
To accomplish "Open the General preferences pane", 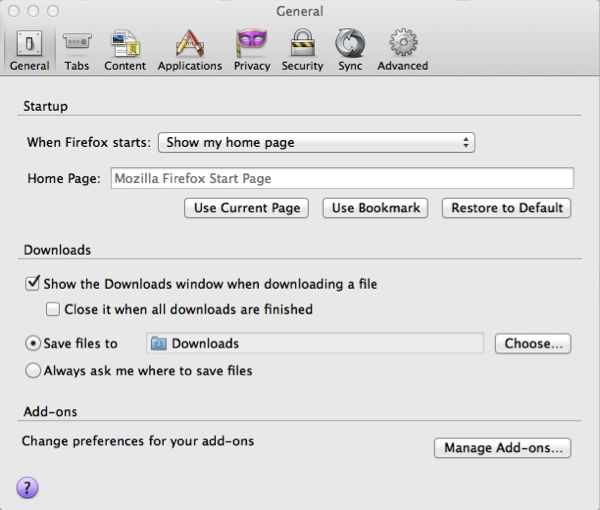I will (x=29, y=50).
